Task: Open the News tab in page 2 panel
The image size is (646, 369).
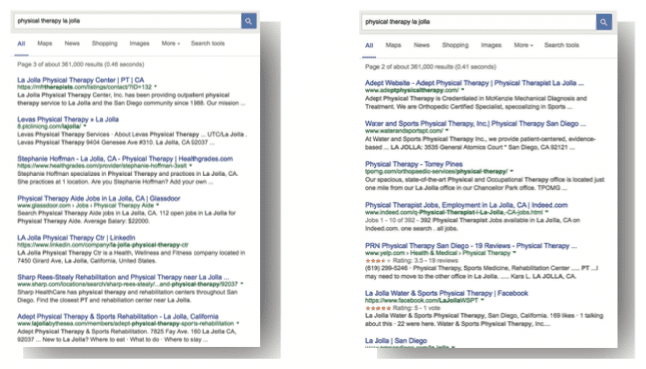Action: pyautogui.click(x=421, y=45)
